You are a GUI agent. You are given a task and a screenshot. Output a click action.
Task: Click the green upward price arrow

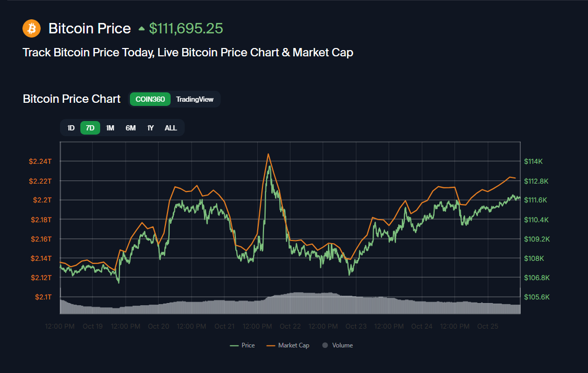click(141, 29)
